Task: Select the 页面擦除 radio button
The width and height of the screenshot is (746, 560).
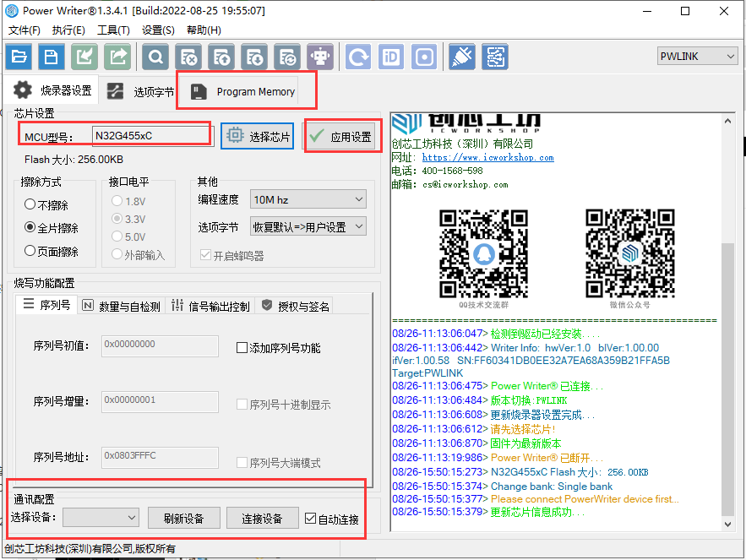Action: coord(30,251)
